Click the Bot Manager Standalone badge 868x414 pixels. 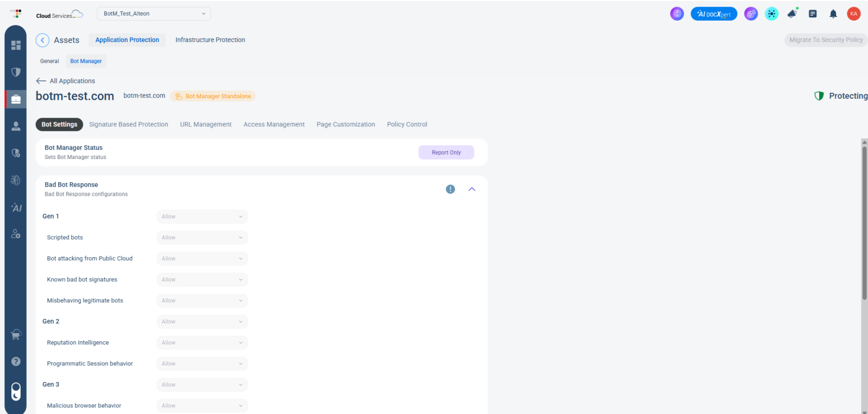(213, 96)
